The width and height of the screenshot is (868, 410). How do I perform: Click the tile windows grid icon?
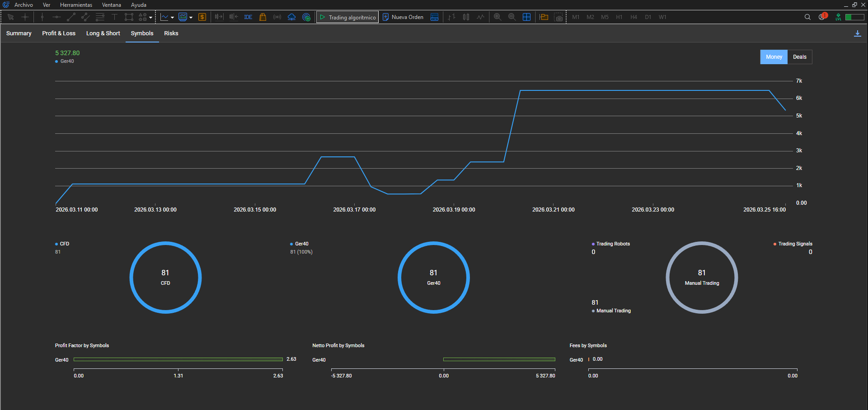point(526,17)
